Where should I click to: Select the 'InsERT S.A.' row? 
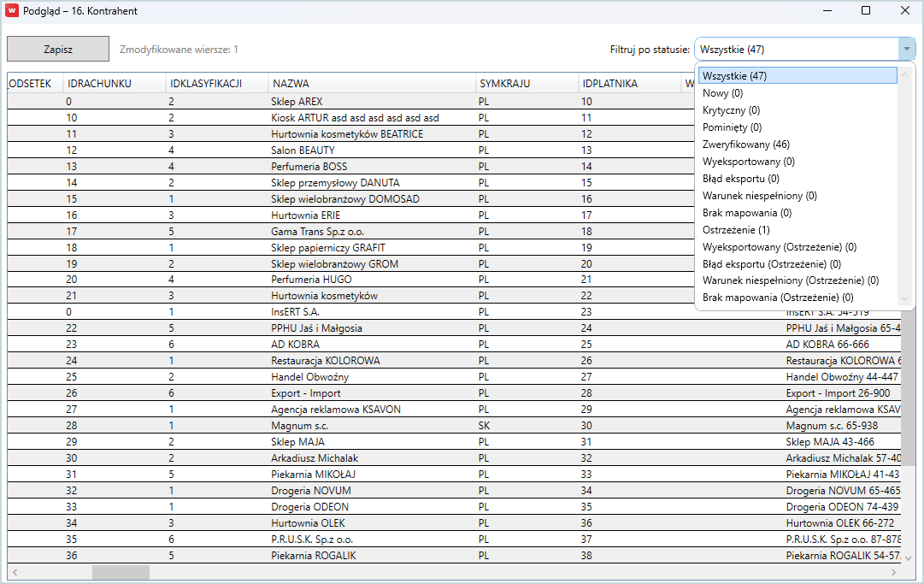297,312
